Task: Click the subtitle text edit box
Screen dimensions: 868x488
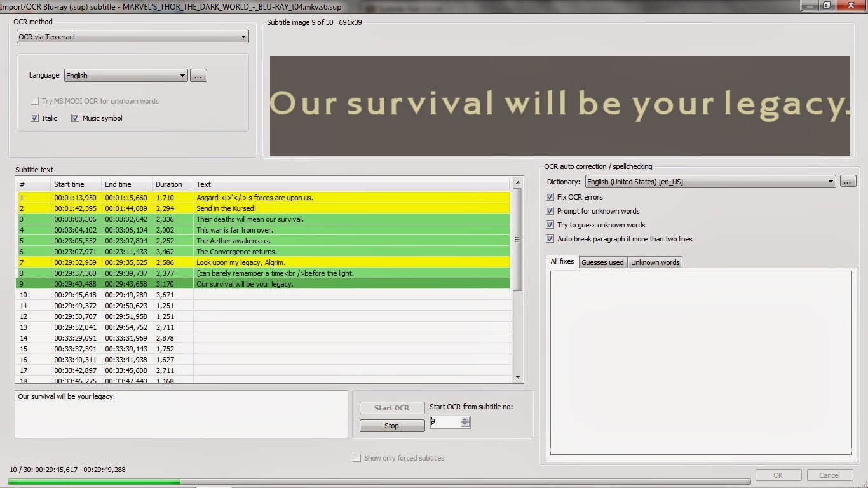Action: [x=181, y=414]
